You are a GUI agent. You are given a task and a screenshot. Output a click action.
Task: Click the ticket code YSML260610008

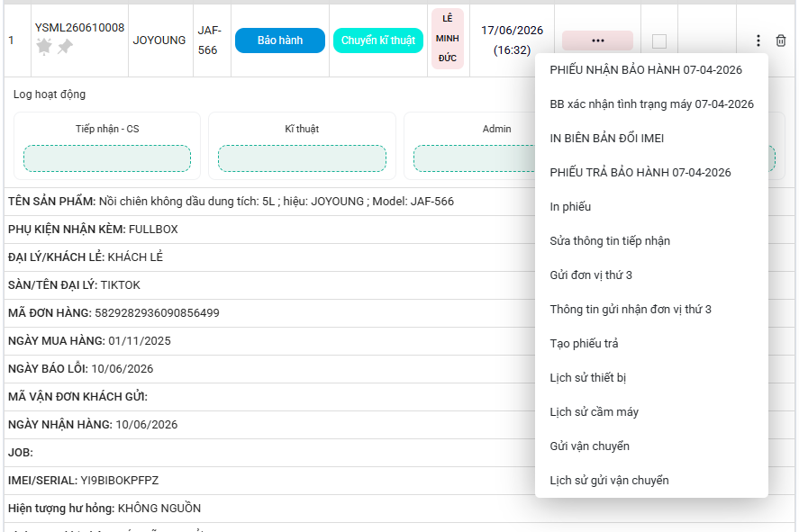tap(79, 28)
